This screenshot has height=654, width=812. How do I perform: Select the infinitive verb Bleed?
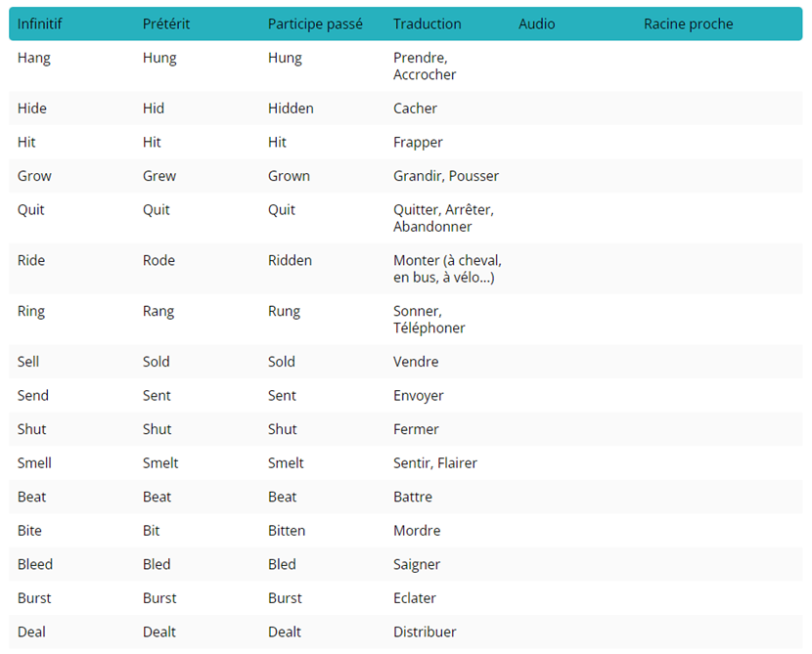(35, 565)
